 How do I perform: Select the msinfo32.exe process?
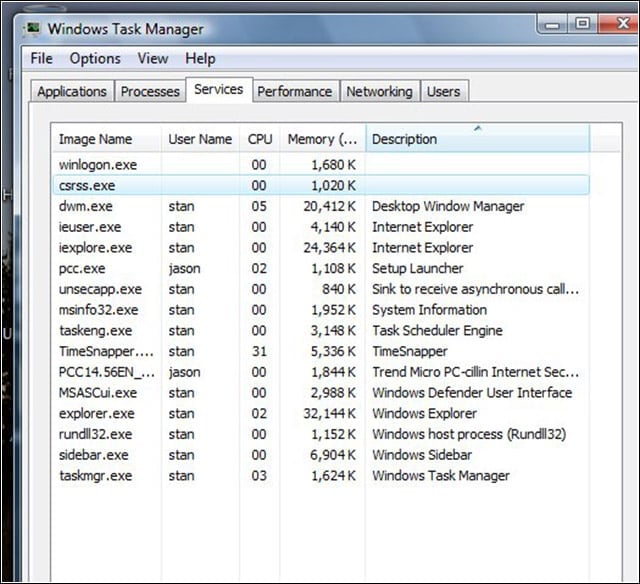pos(321,310)
